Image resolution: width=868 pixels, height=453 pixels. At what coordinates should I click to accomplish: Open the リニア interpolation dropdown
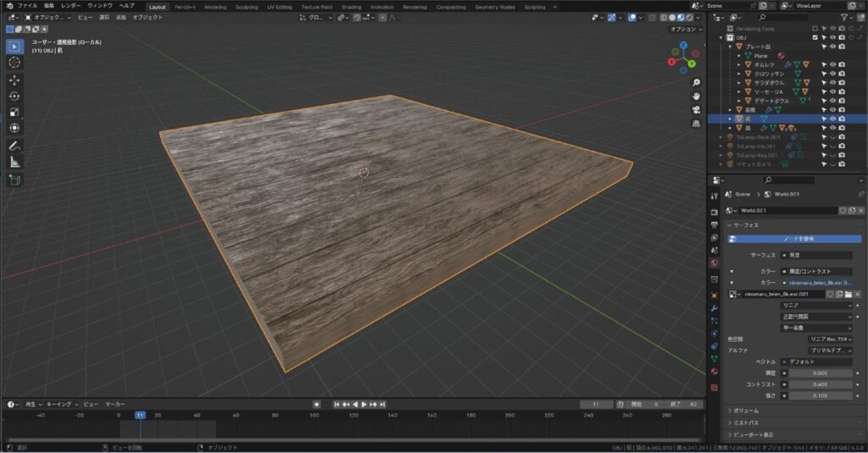tap(816, 306)
